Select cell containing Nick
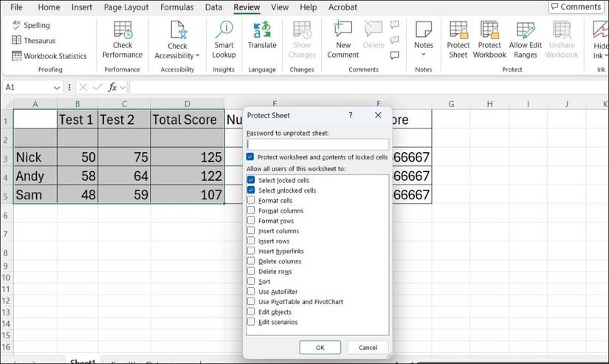Viewport: 609px width, 364px height. (35, 157)
